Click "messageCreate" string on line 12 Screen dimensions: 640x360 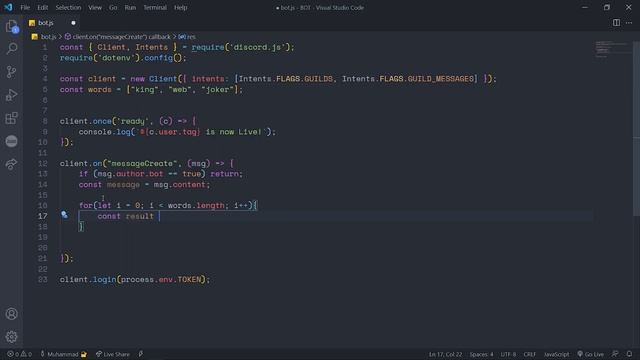(x=142, y=163)
